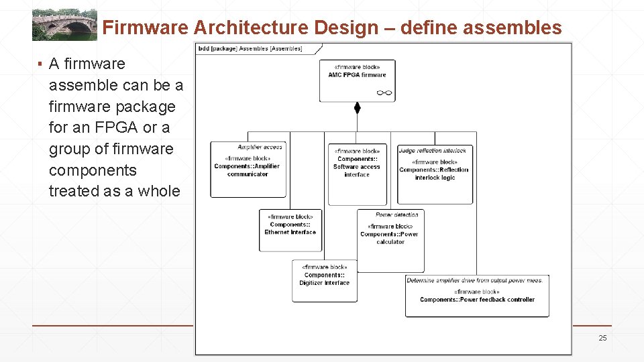Click the 'Power detection' italic label
644x362 pixels.
pos(396,215)
